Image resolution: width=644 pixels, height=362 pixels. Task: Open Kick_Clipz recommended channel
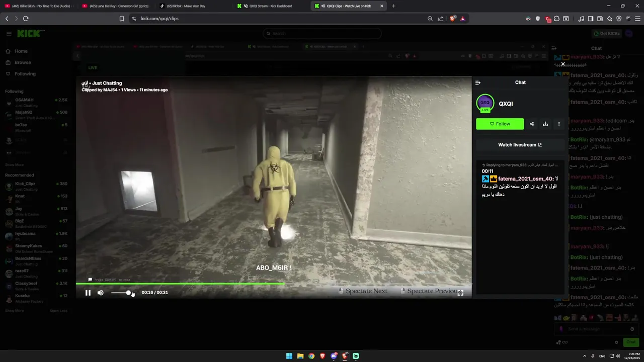pos(36,187)
